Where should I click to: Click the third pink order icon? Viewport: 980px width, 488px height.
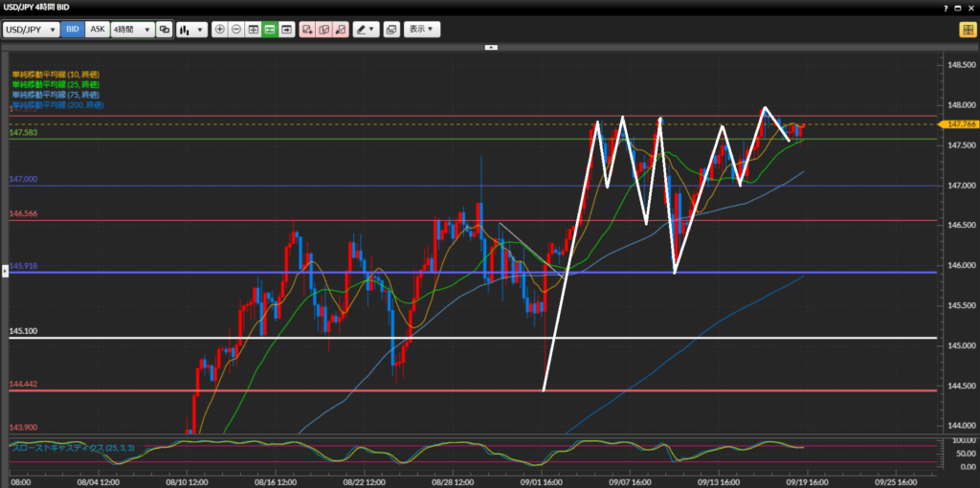[x=340, y=30]
